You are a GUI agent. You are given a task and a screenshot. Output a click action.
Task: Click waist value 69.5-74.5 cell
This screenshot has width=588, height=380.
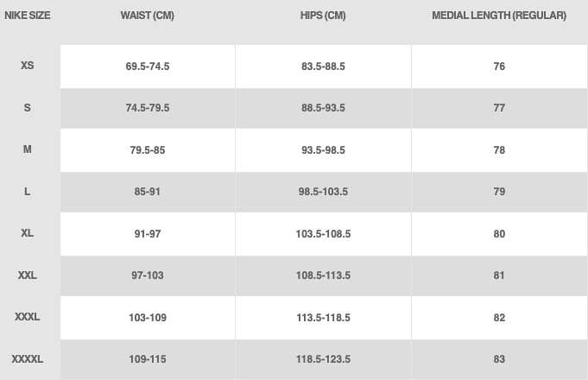coord(148,66)
